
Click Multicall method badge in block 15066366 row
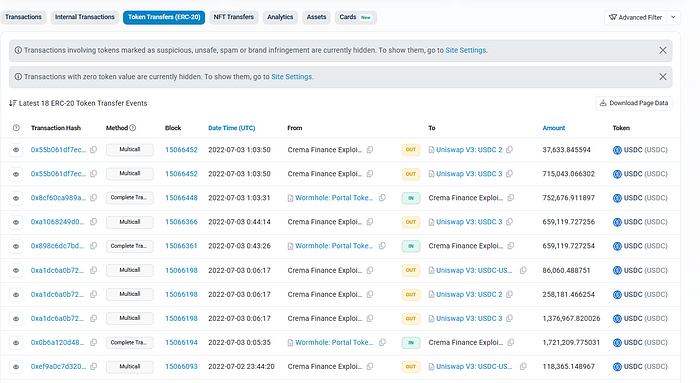[x=130, y=222]
